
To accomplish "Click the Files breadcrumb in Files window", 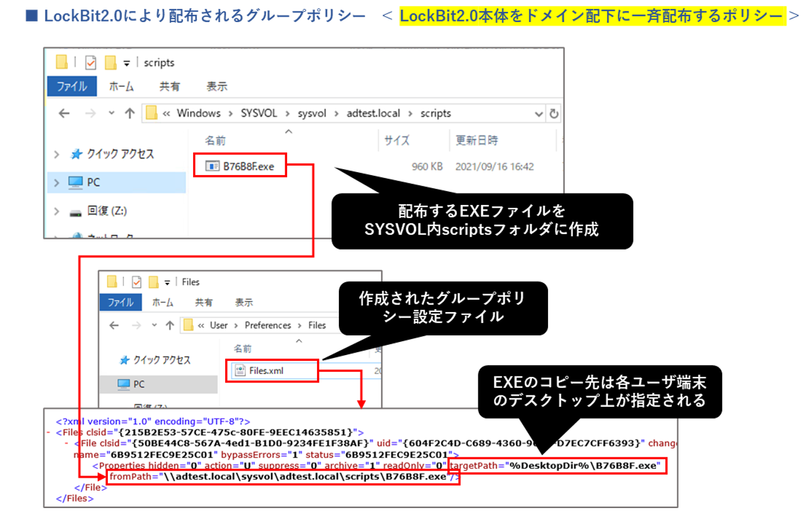I will (x=317, y=325).
